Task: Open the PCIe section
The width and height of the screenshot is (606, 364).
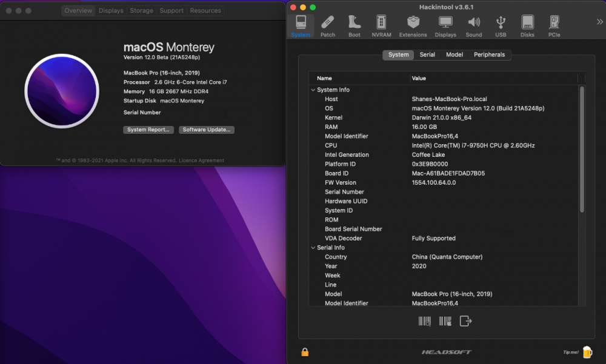Action: tap(554, 26)
